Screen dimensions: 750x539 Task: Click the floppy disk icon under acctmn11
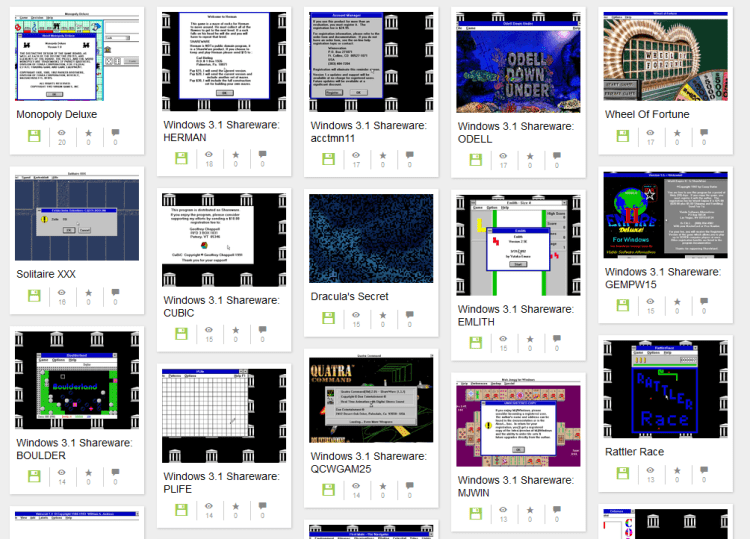(x=329, y=159)
